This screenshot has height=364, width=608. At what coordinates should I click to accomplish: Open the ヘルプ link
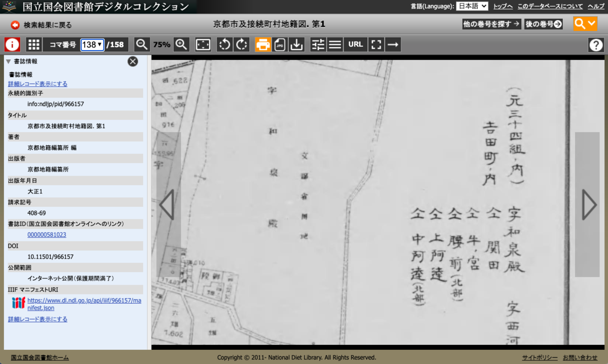[x=596, y=6]
